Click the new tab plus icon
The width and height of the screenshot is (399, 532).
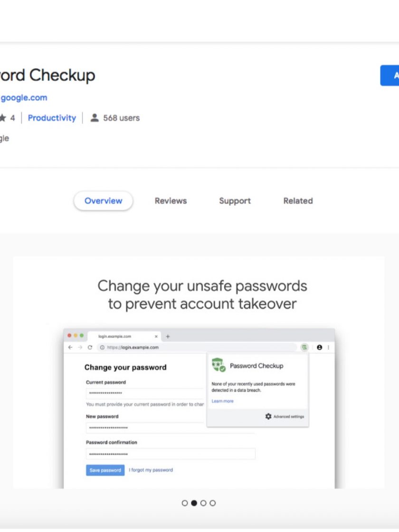167,336
